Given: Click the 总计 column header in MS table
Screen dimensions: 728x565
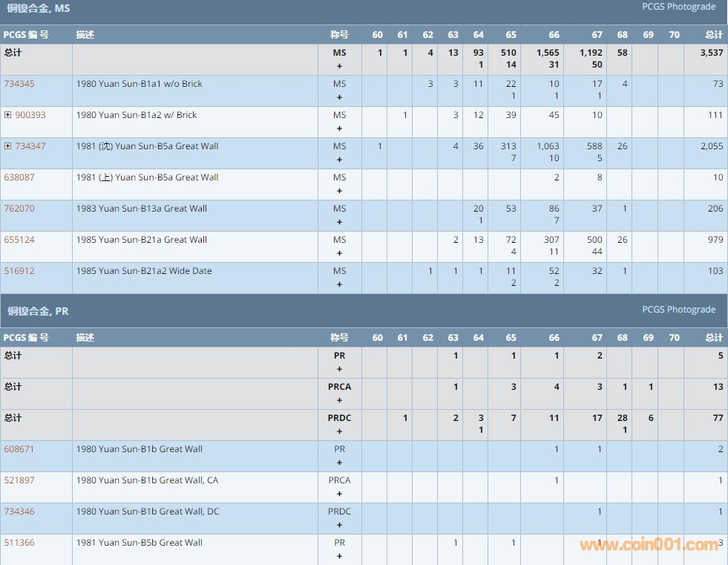Looking at the screenshot, I should [x=713, y=35].
